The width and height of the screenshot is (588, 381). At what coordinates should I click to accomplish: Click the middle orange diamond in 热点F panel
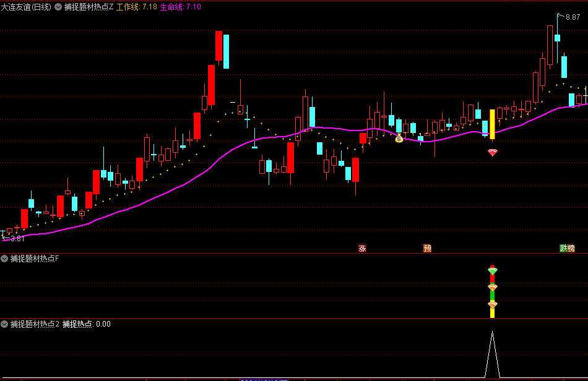pos(493,288)
